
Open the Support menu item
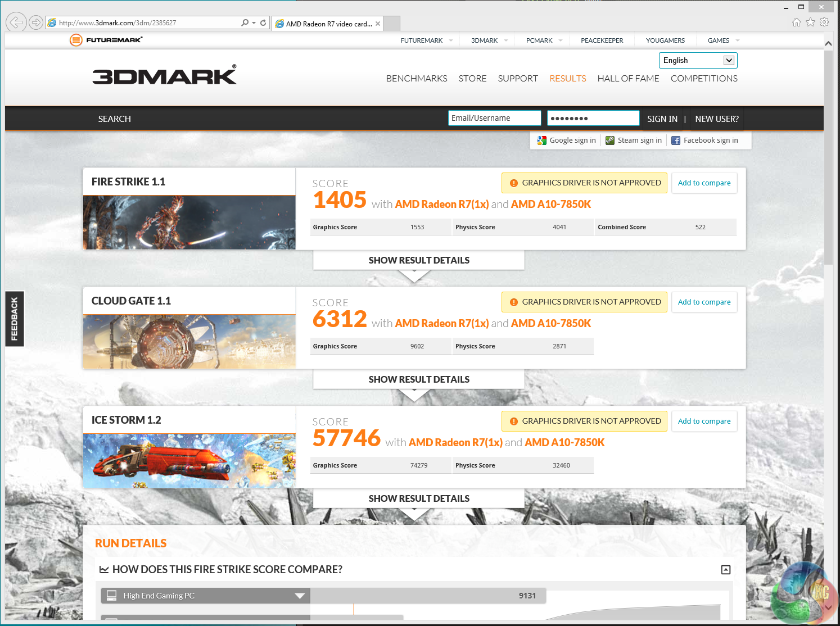point(518,79)
